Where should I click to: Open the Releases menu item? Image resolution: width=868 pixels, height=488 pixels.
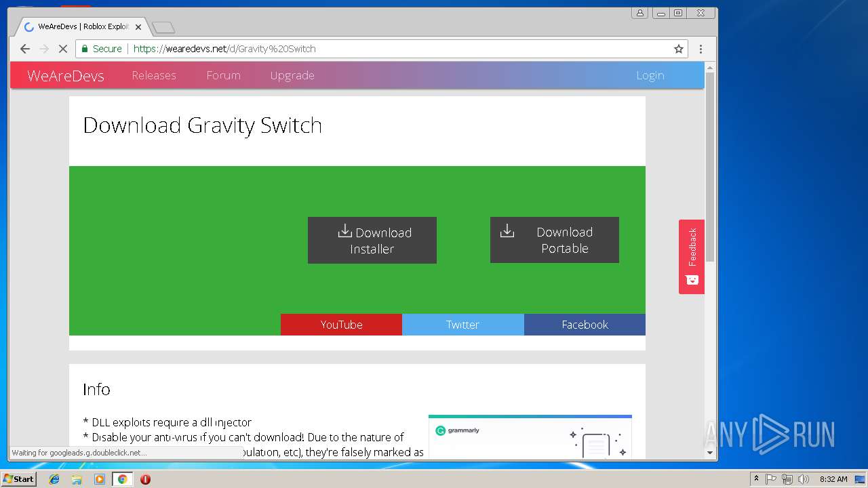coord(154,75)
